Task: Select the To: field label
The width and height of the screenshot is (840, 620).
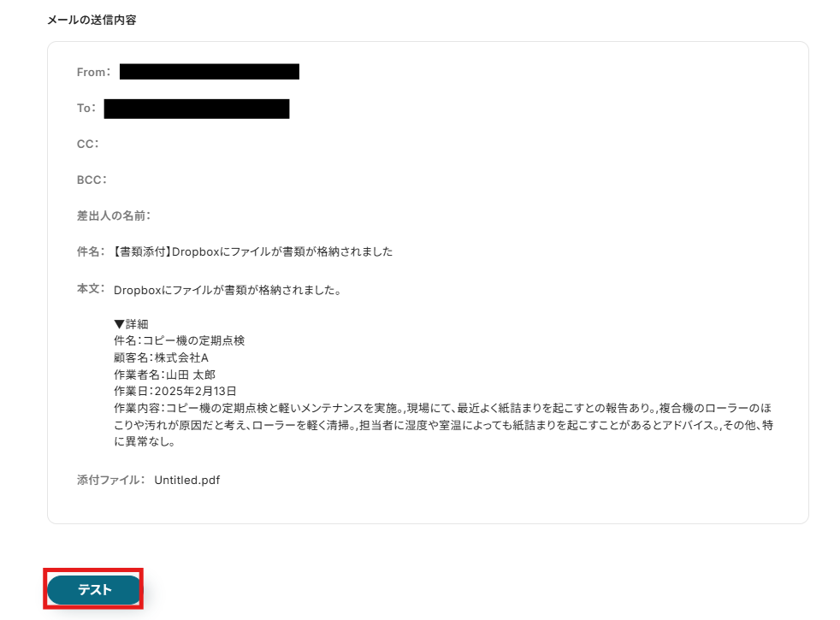Action: tap(86, 108)
